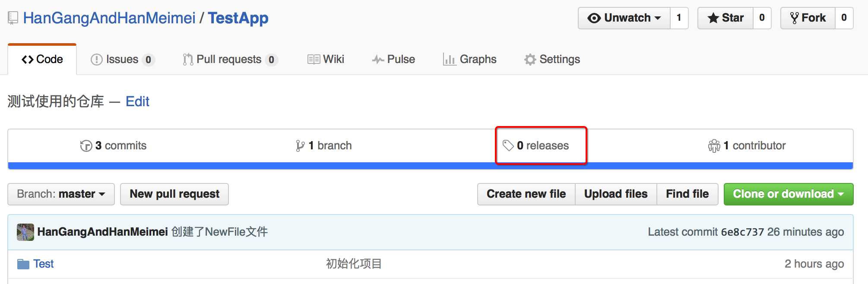Click Create new file
Image resolution: width=868 pixels, height=284 pixels.
[526, 194]
